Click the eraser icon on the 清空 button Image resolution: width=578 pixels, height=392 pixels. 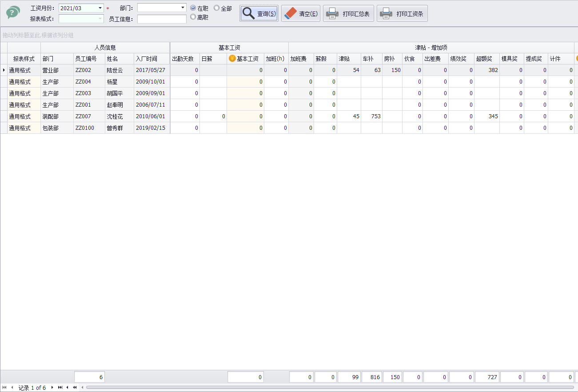click(290, 13)
